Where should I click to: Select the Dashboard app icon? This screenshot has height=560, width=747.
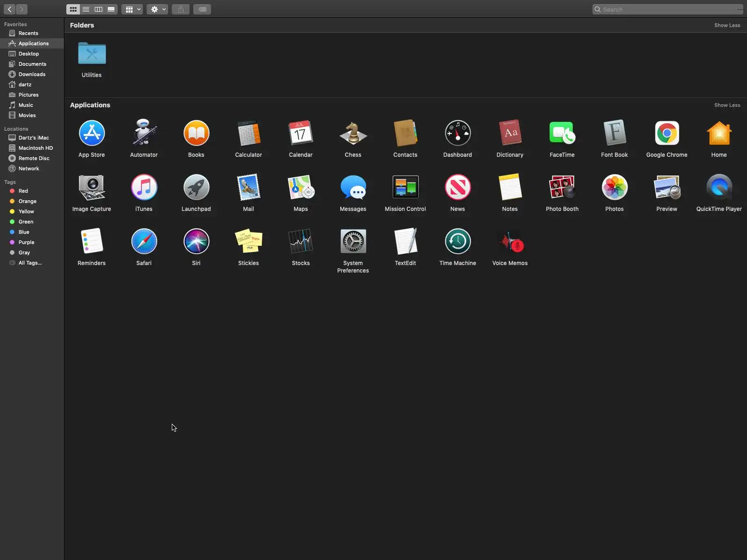coord(458,133)
